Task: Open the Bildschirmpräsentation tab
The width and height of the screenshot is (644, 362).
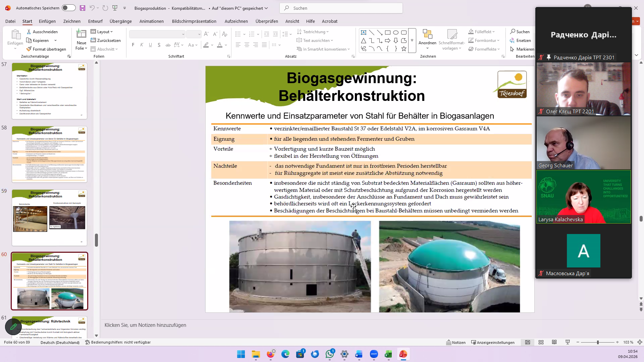Action: click(x=194, y=21)
